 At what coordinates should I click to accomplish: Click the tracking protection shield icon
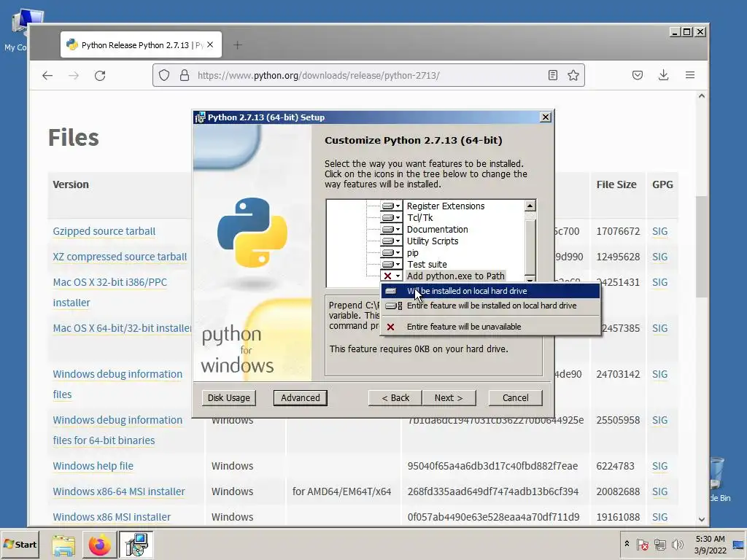(x=164, y=75)
